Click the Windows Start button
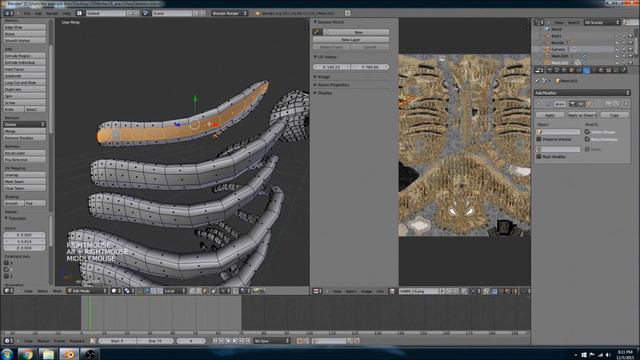This screenshot has height=360, width=640. (7, 354)
